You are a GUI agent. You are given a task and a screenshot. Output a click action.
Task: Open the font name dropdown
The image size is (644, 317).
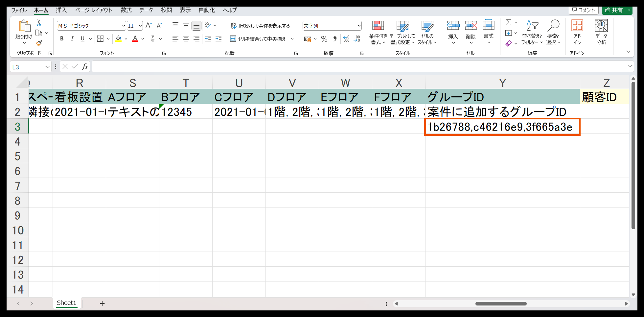coord(123,25)
